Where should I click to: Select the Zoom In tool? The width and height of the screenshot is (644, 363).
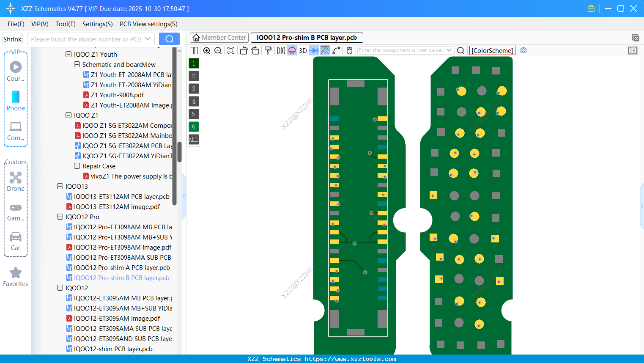(207, 50)
